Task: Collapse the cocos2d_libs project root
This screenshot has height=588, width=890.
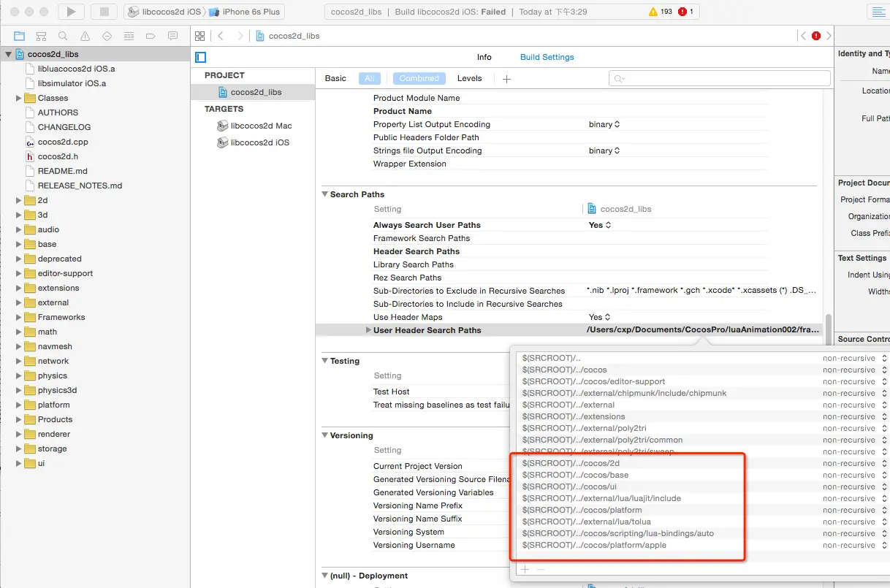Action: coord(8,54)
